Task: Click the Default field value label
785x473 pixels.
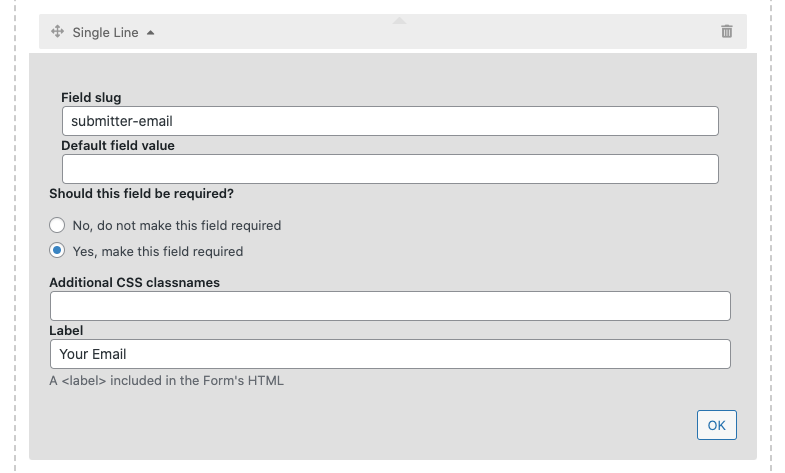Action: click(x=118, y=146)
